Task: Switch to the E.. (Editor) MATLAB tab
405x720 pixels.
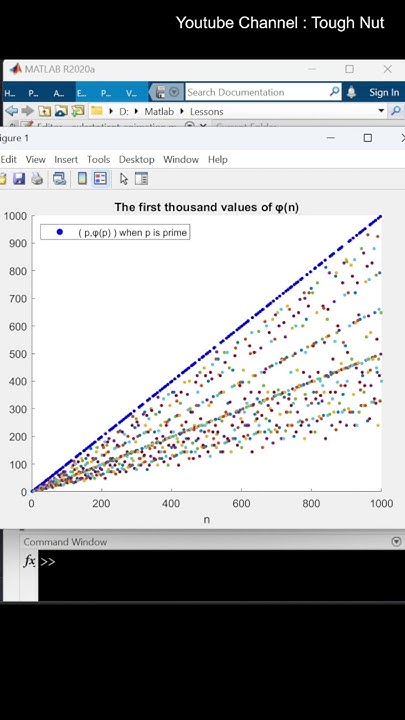Action: (x=82, y=93)
